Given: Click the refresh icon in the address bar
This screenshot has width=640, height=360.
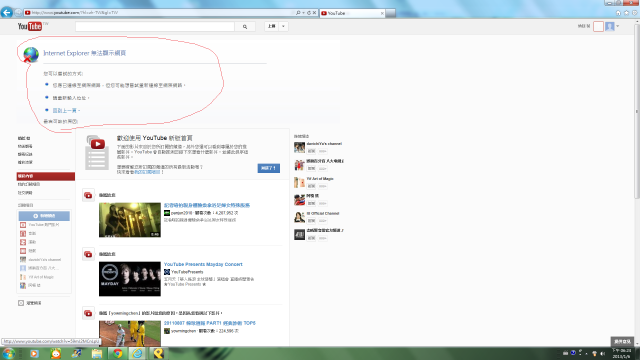Looking at the screenshot, I should pos(309,13).
